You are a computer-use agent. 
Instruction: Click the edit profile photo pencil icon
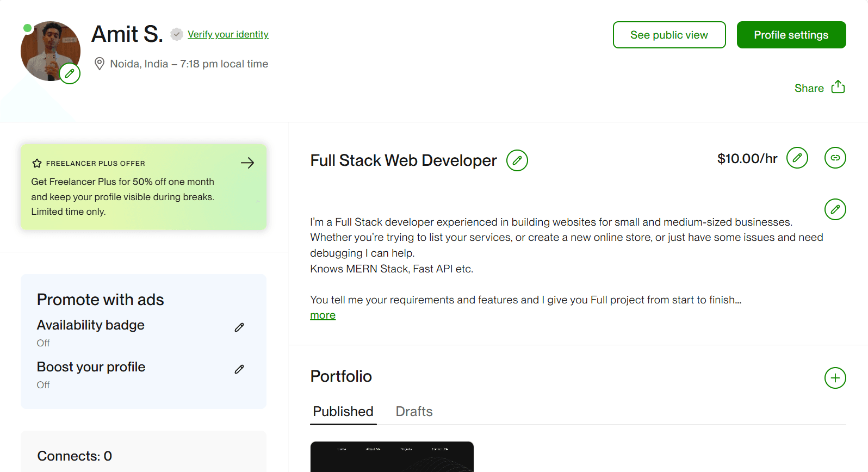click(70, 73)
